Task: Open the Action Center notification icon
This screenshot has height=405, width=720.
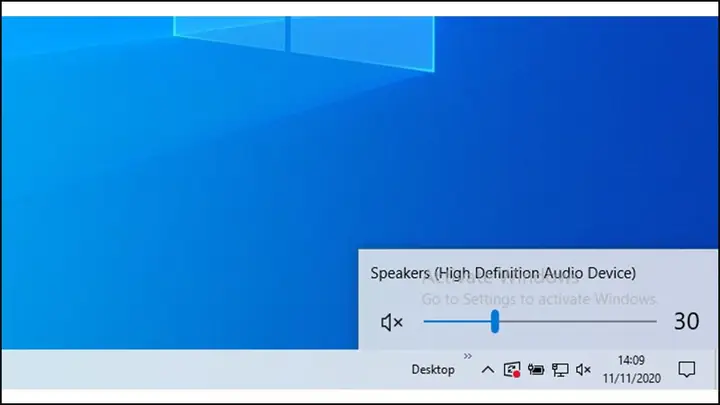Action: 686,369
